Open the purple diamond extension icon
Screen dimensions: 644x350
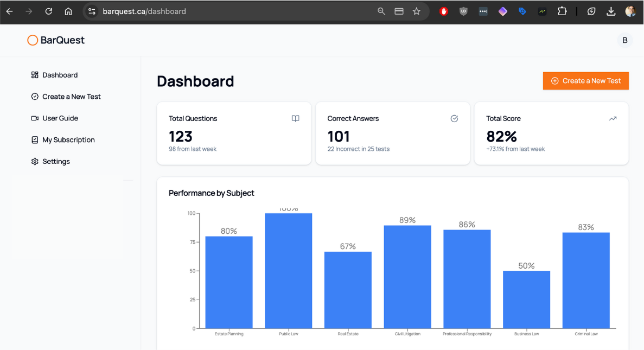click(x=503, y=11)
